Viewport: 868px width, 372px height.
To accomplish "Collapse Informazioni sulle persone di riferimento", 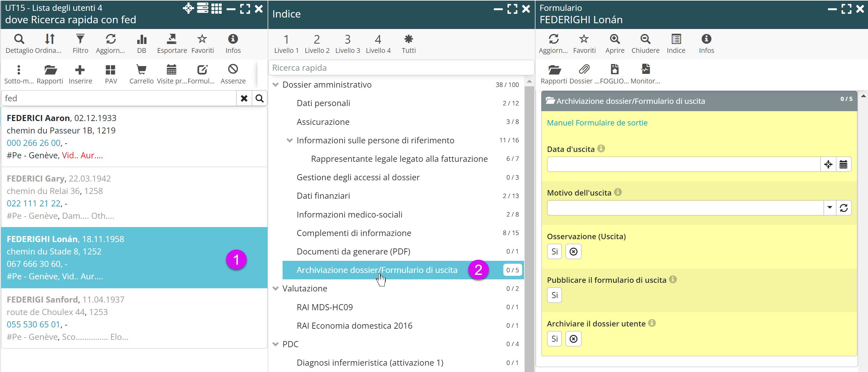I will point(290,140).
